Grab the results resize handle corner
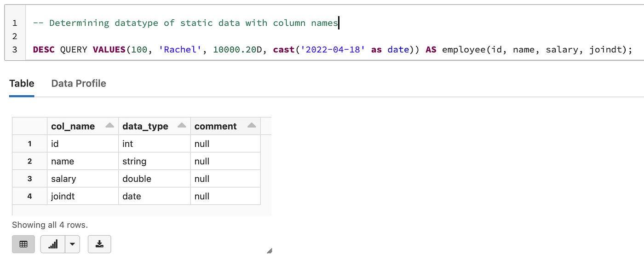The image size is (644, 261). (x=270, y=251)
